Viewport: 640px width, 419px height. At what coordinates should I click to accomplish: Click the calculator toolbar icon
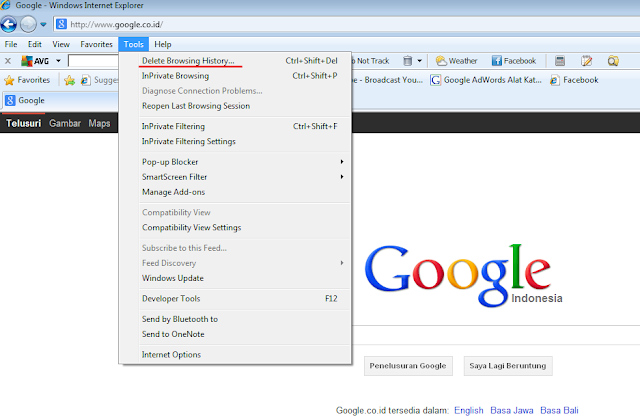coord(560,61)
